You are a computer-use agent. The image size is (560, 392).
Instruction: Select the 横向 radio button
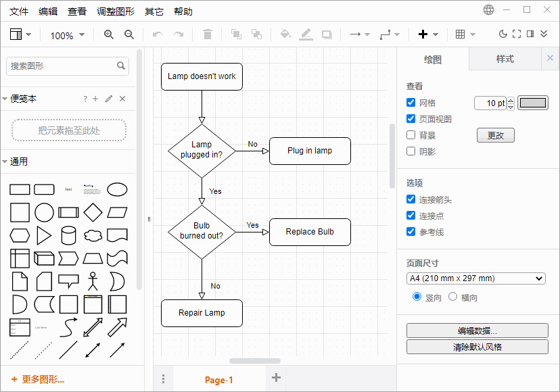pyautogui.click(x=452, y=296)
